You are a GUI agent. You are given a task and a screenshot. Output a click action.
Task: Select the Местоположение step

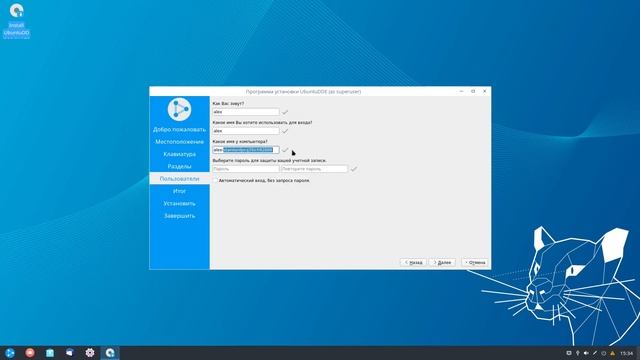coord(179,142)
